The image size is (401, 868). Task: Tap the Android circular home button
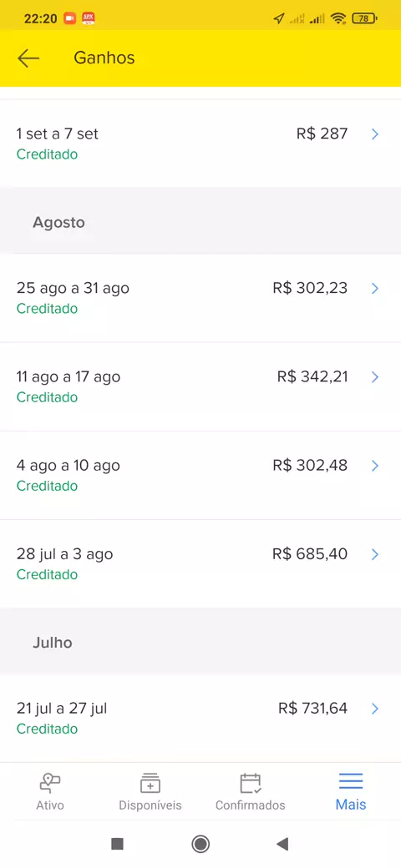[x=200, y=844]
